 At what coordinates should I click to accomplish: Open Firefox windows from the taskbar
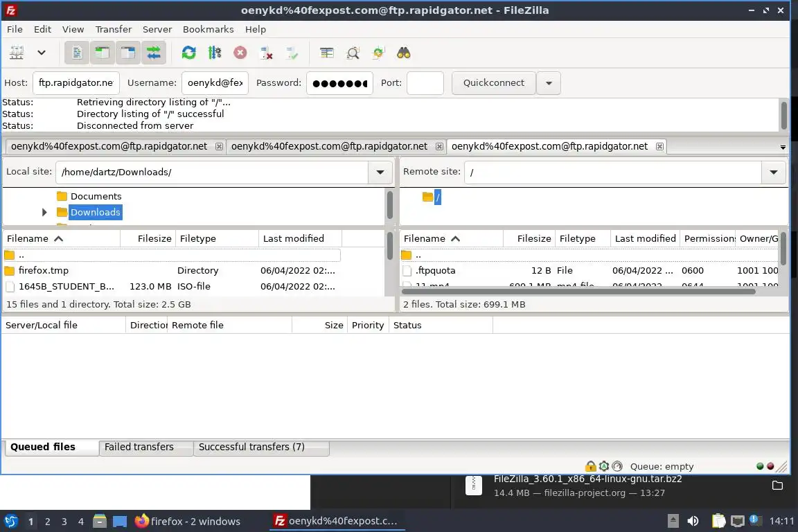188,522
